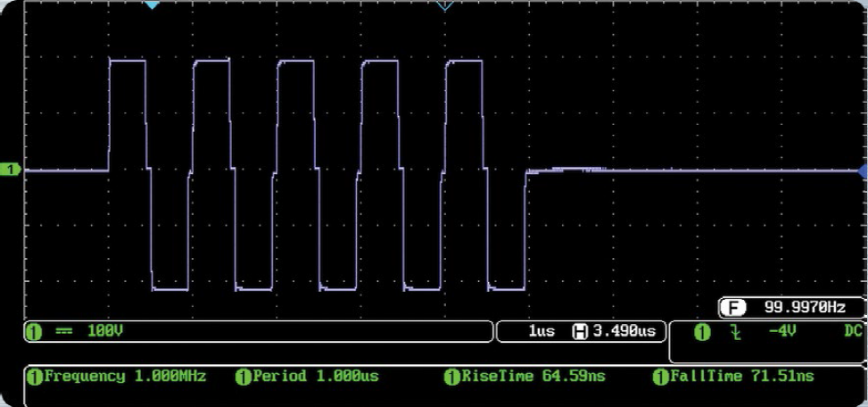
Task: Toggle the DC coupling symbol next to 100V
Action: [x=62, y=331]
